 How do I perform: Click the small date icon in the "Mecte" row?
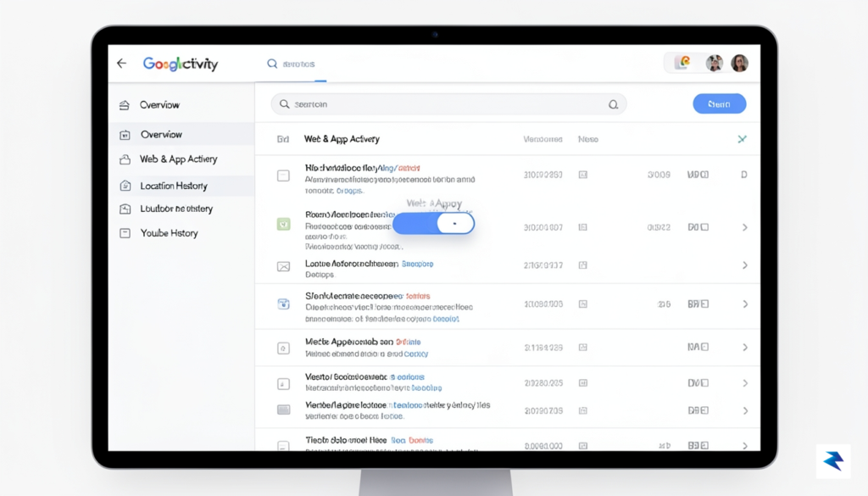pos(583,347)
